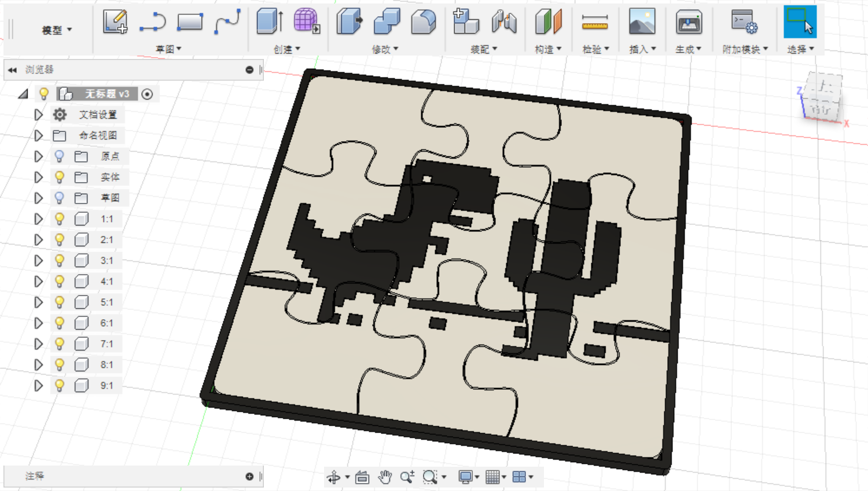
Task: Show the 草图 sketches folder
Action: point(59,198)
